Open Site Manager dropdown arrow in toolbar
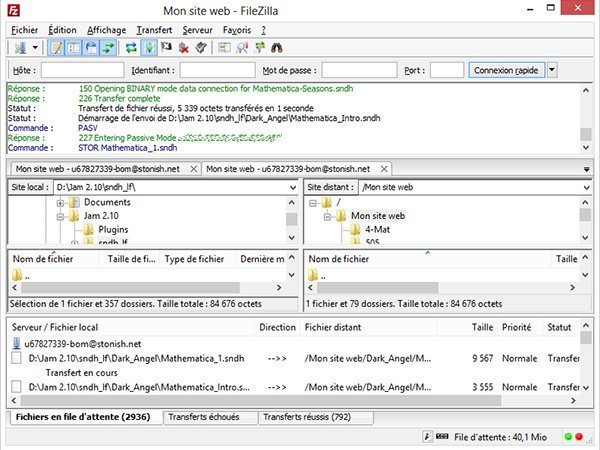Viewport: 600px width, 450px height. [x=35, y=48]
